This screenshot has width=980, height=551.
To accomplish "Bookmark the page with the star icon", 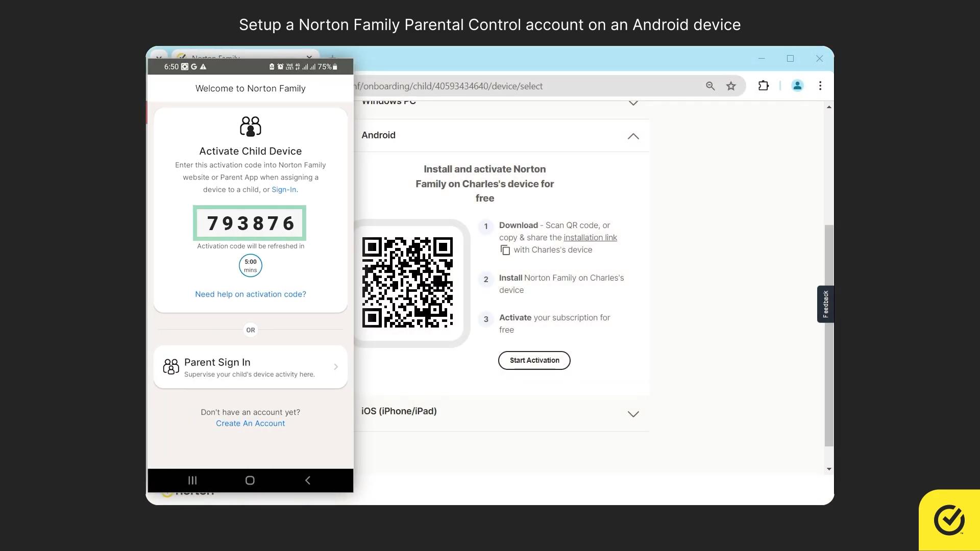I will 731,86.
